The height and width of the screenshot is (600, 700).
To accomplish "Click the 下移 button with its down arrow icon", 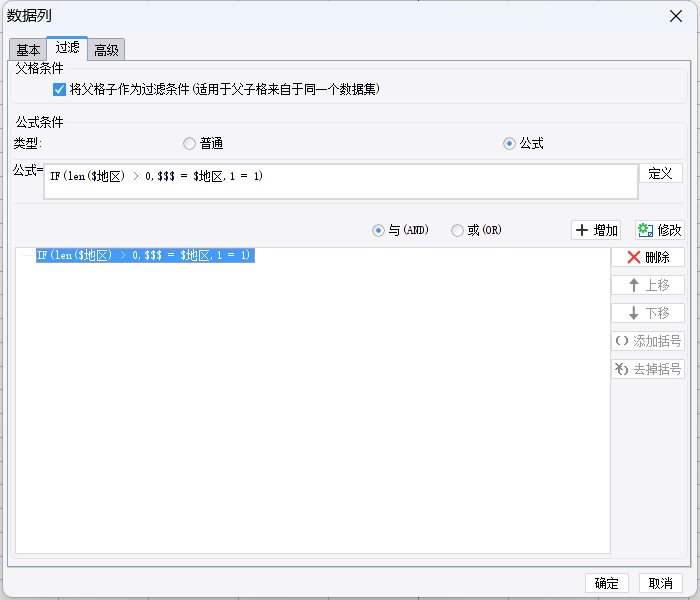I will pyautogui.click(x=648, y=313).
